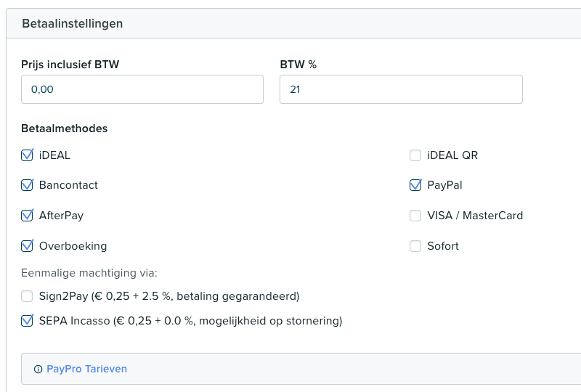
Task: Uncheck the iDEAL payment method
Action: [28, 155]
